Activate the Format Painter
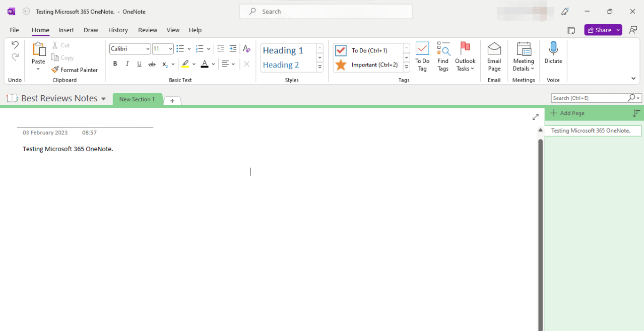The image size is (644, 331). pos(75,70)
